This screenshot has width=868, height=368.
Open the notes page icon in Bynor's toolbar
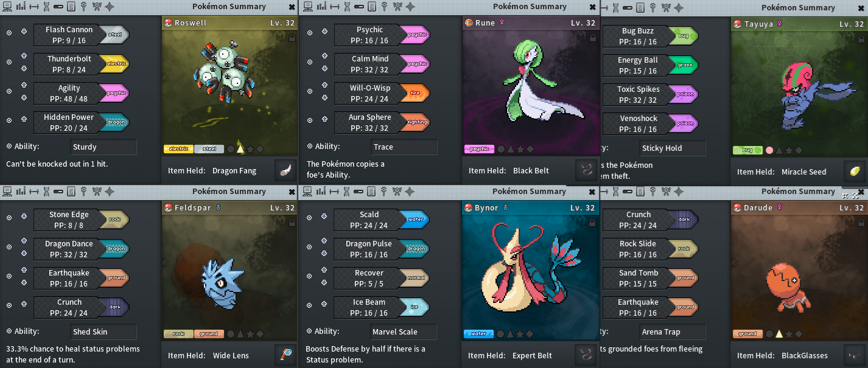coord(371,192)
